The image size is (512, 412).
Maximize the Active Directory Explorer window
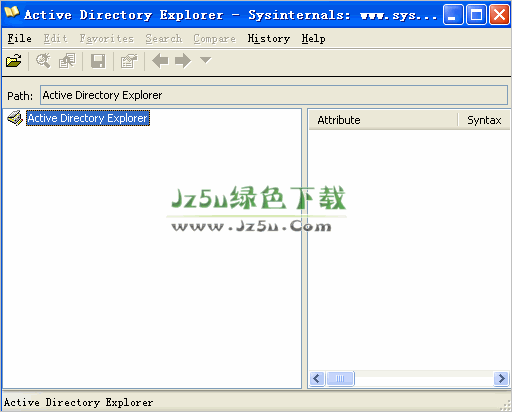coord(476,15)
